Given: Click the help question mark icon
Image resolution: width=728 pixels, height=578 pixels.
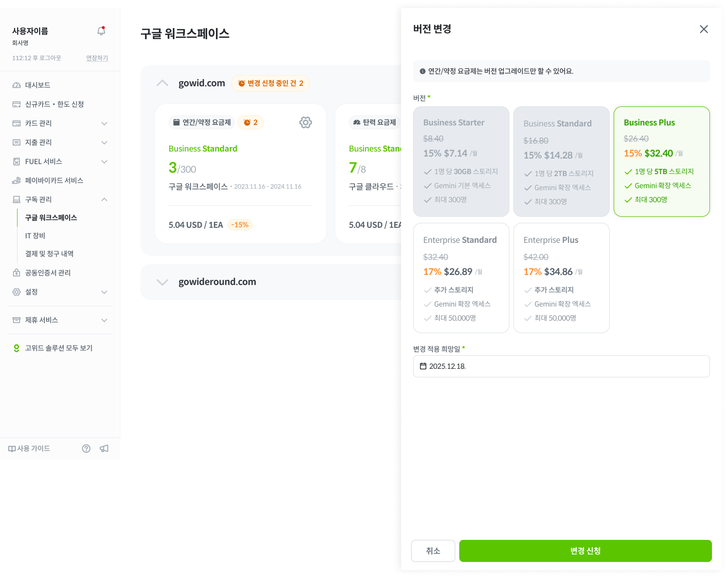Looking at the screenshot, I should 86,449.
